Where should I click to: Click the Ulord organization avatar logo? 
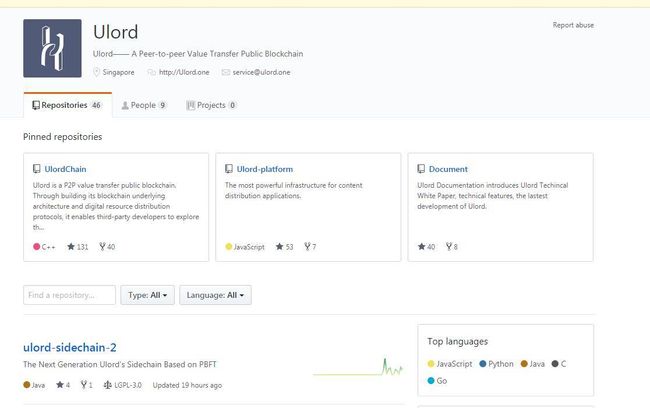[x=52, y=48]
